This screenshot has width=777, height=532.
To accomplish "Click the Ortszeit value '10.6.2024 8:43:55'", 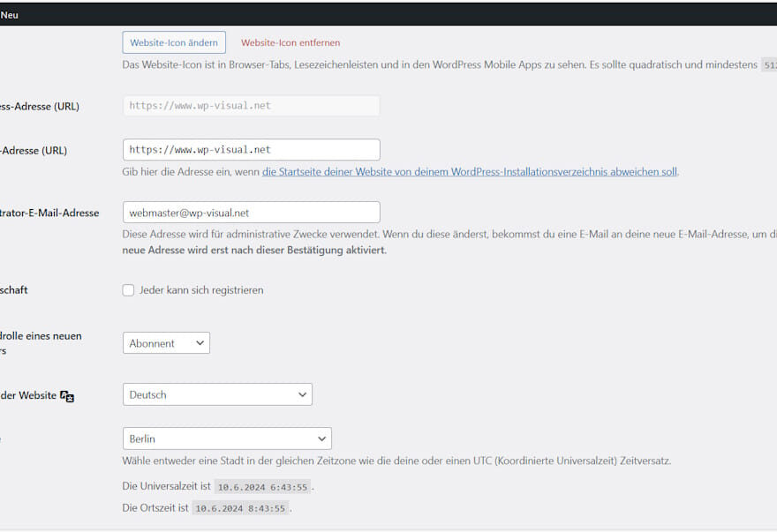I will [240, 508].
